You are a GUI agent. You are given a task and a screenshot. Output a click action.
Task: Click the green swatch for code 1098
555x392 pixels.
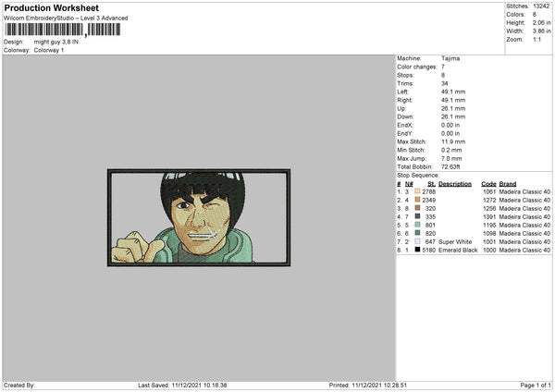[x=417, y=233]
